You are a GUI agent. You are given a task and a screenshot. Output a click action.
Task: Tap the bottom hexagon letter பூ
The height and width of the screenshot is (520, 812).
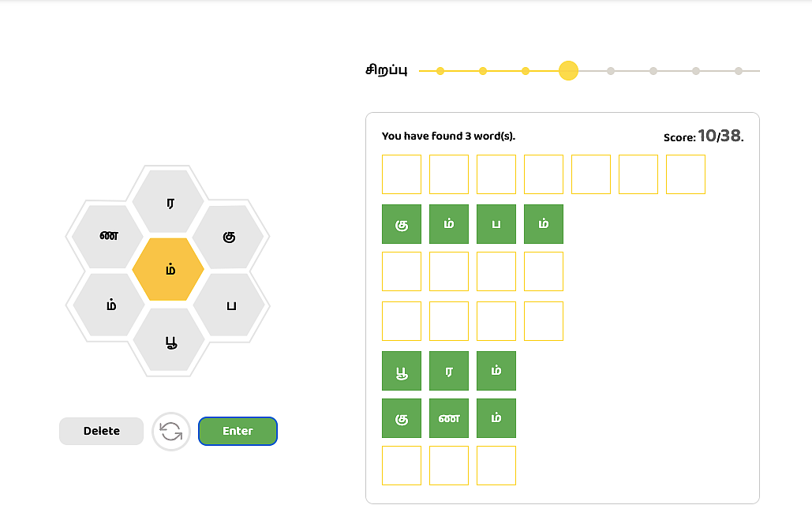(170, 340)
